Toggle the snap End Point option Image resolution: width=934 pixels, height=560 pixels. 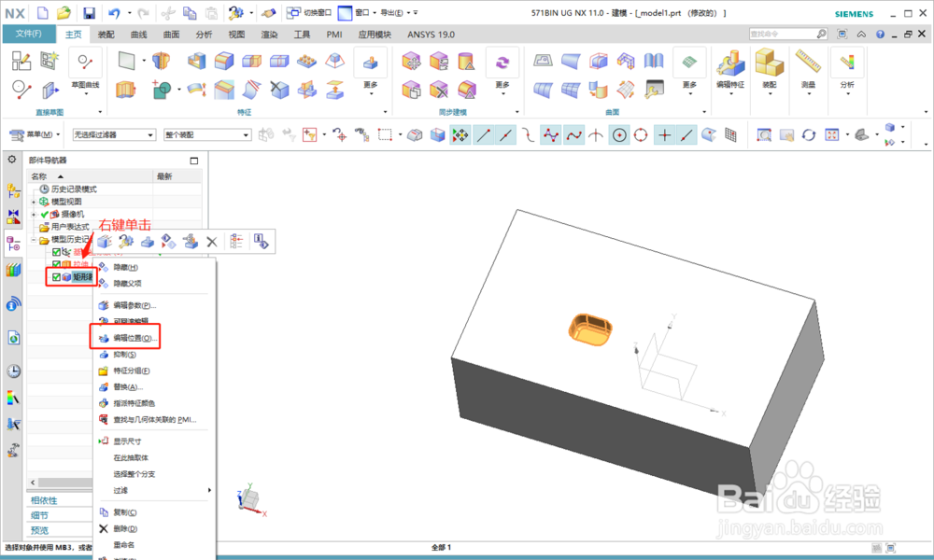click(x=483, y=135)
